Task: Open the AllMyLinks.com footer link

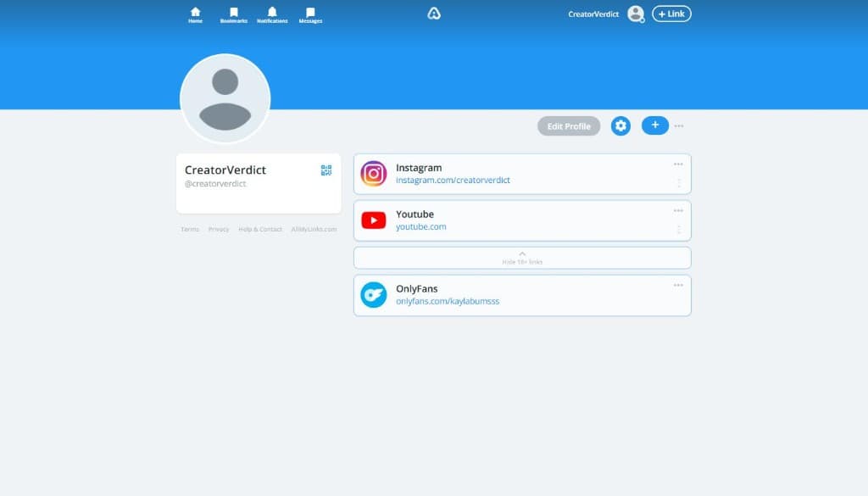Action: (x=314, y=229)
